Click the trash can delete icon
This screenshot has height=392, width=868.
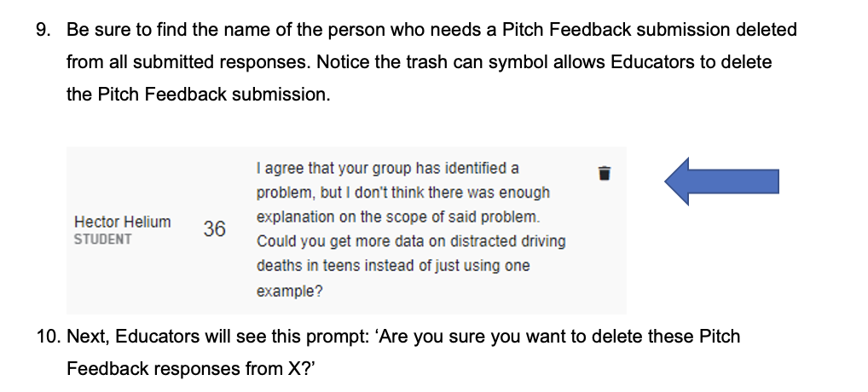coord(605,171)
